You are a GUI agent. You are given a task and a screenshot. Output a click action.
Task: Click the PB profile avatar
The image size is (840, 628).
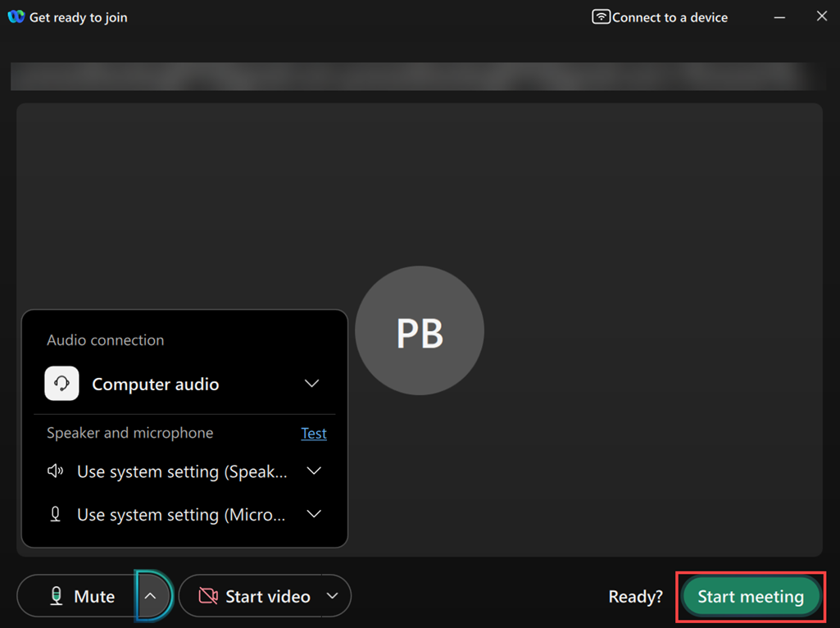point(420,330)
